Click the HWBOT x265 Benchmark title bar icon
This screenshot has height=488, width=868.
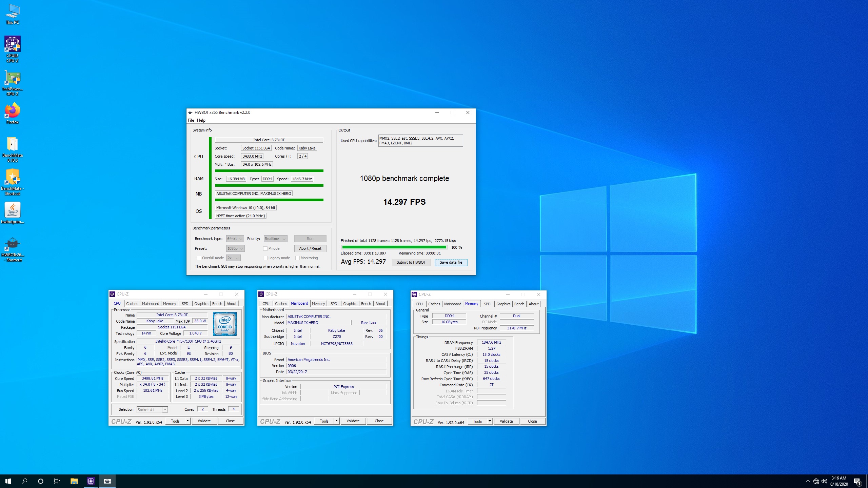(190, 113)
